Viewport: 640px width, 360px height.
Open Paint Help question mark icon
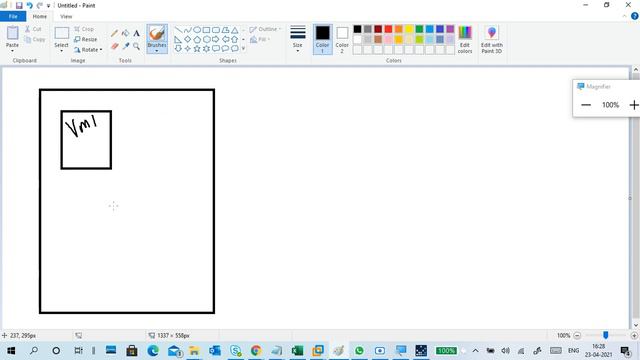[x=635, y=16]
